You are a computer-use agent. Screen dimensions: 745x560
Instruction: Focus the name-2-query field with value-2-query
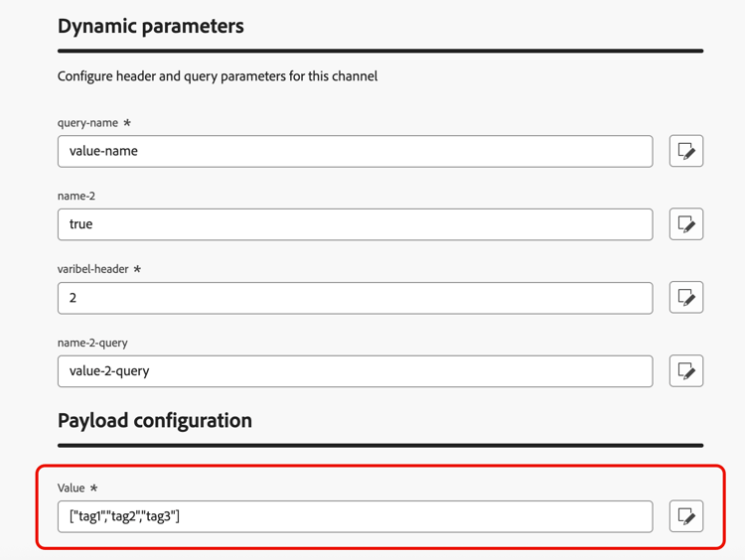pyautogui.click(x=355, y=371)
